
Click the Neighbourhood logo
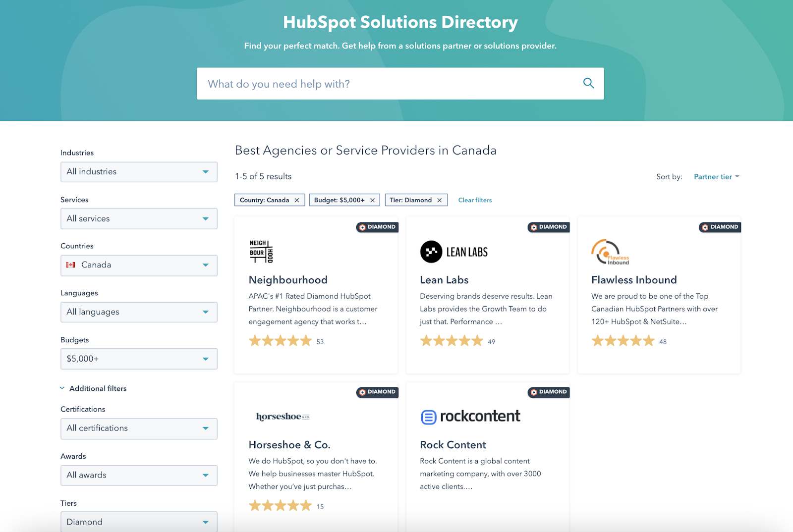point(261,251)
